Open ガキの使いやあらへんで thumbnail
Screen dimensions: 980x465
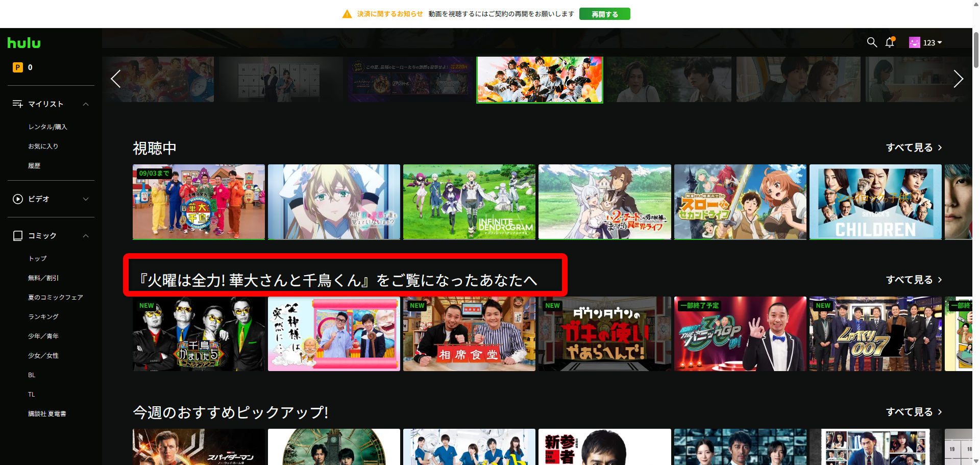[605, 334]
